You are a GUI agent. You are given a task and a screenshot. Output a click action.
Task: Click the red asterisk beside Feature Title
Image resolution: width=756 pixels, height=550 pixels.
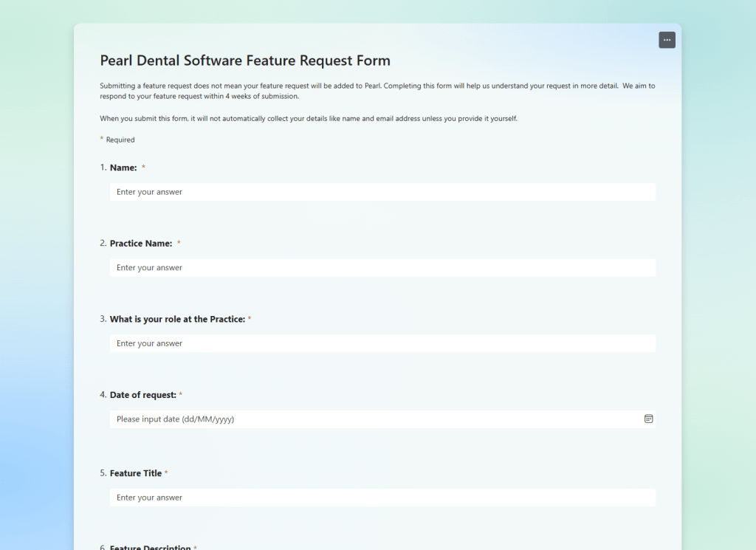(166, 473)
